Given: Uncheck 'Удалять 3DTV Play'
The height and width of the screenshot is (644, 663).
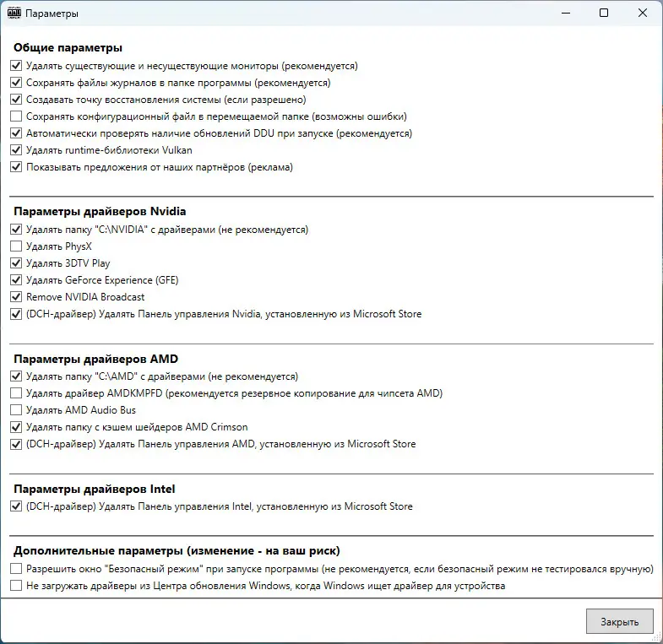Looking at the screenshot, I should coord(16,263).
